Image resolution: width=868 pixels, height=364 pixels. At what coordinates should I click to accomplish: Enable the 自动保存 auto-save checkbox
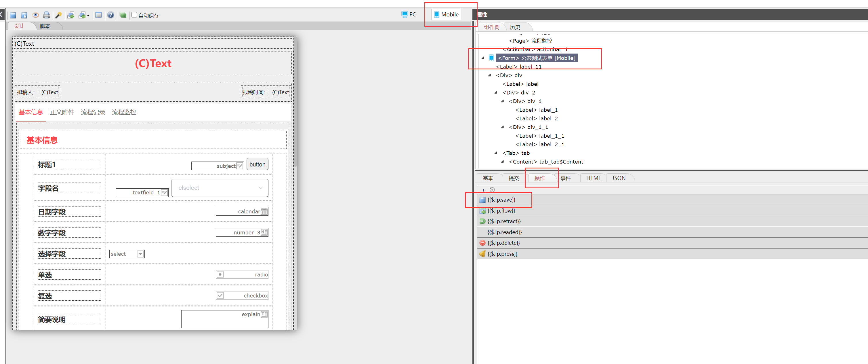pos(134,15)
